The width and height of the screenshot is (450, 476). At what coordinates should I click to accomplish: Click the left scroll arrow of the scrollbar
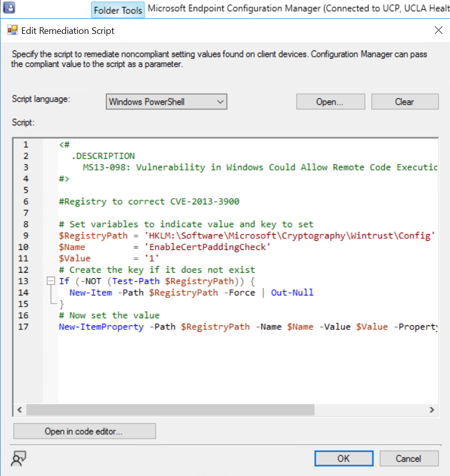tap(19, 410)
